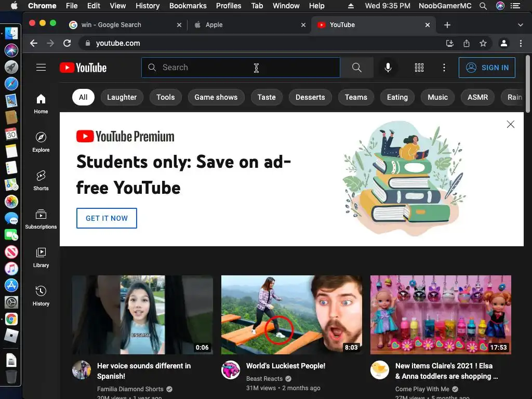Open Finder from the Dock
Image resolution: width=532 pixels, height=399 pixels.
(11, 33)
